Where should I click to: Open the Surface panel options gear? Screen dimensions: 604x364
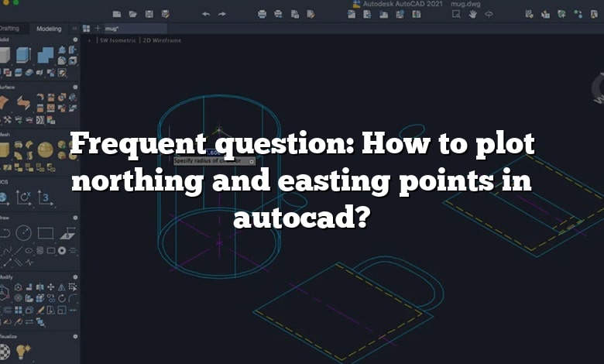[75, 87]
